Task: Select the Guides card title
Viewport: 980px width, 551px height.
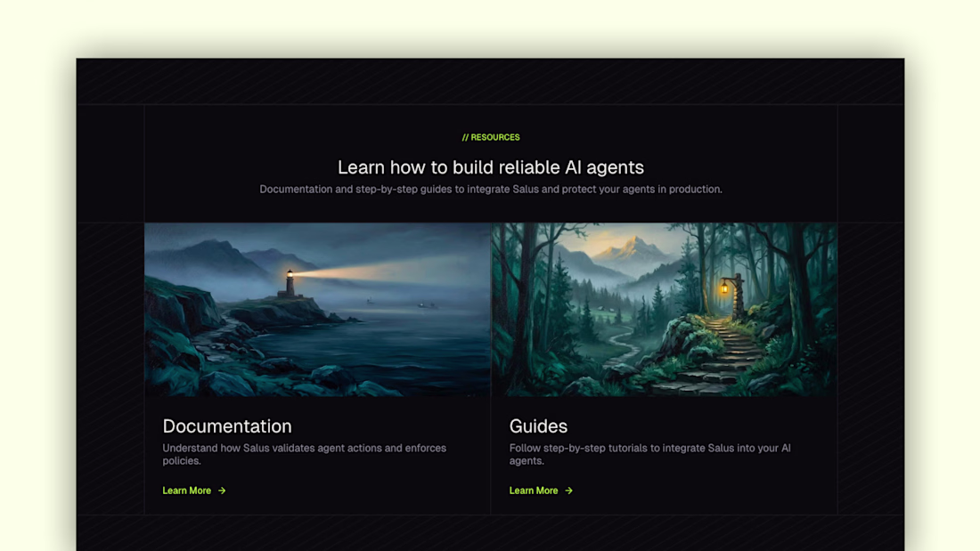Action: point(538,426)
